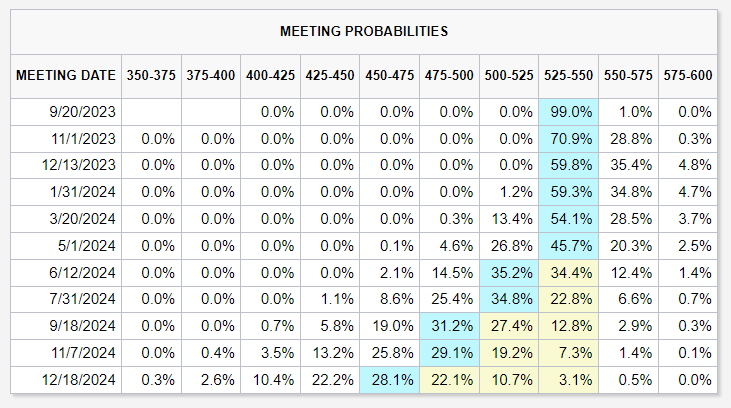Click the highlighted 99.0% cell
Viewport: 731px width, 408px height.
click(568, 112)
